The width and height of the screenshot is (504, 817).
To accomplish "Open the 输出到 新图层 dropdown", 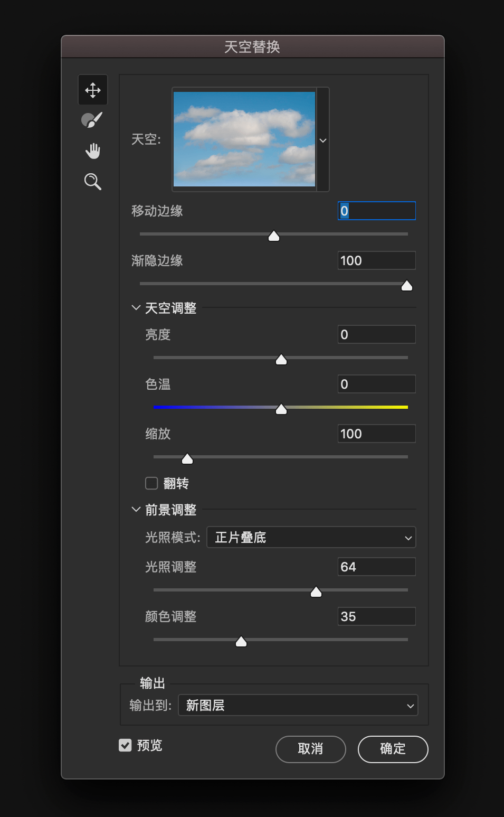I will [x=298, y=706].
